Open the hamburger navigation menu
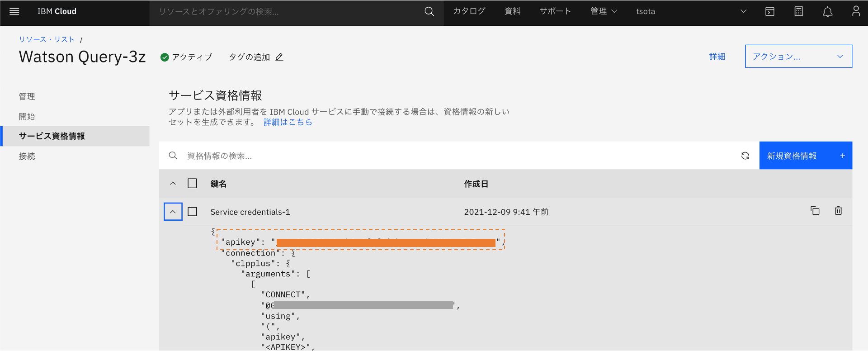This screenshot has width=868, height=351. [14, 12]
